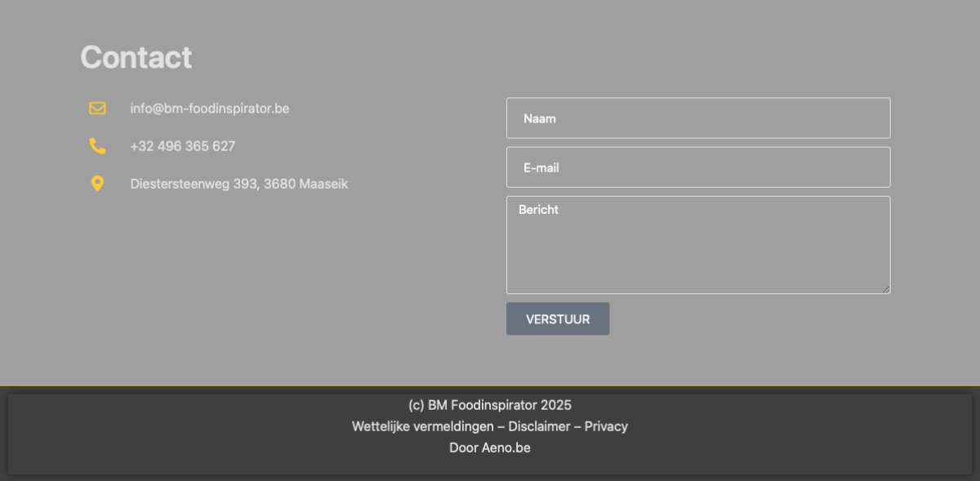
Task: Call the +32 496 365 627 number
Action: pos(182,146)
